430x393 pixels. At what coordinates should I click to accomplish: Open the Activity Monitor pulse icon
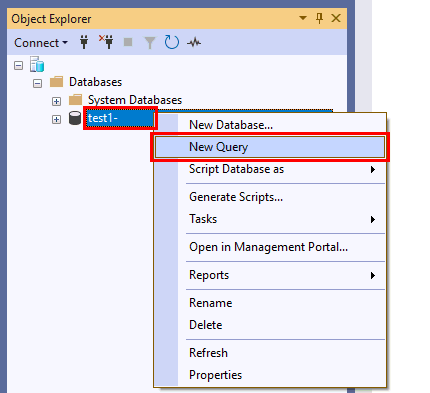coord(194,43)
